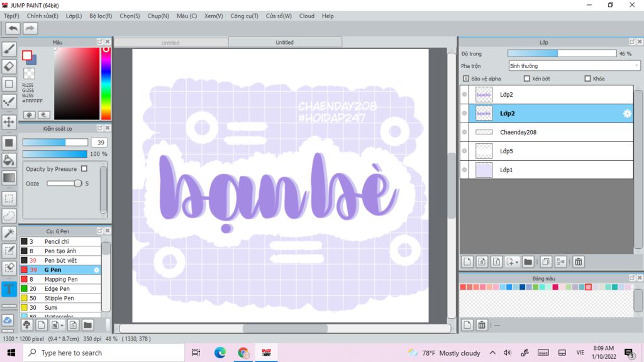Toggle visibility of top Lớp2 layer

point(465,94)
